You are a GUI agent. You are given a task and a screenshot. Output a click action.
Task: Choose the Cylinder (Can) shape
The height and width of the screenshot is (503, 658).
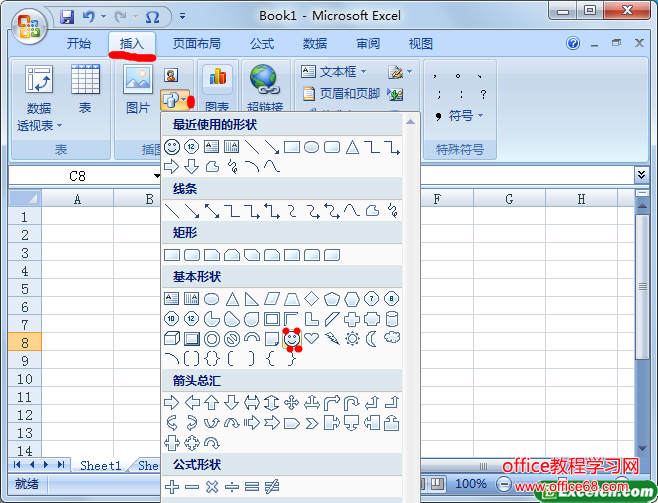(x=392, y=319)
